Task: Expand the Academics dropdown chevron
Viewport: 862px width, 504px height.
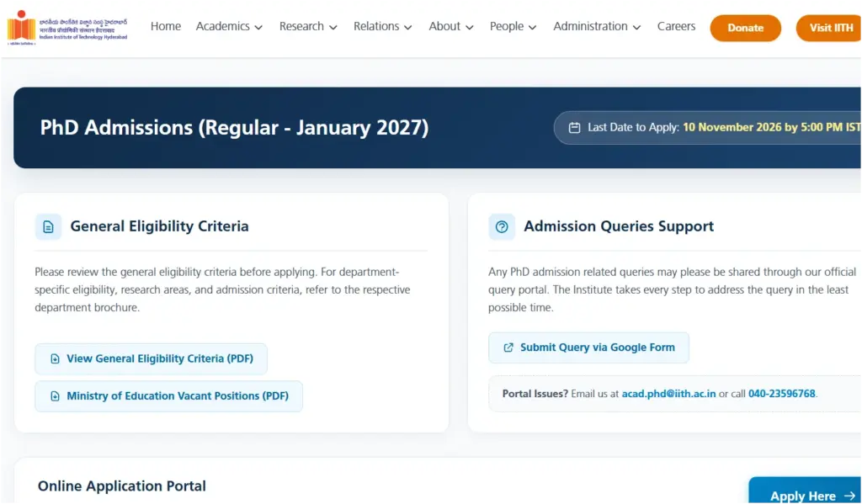Action: pos(258,28)
